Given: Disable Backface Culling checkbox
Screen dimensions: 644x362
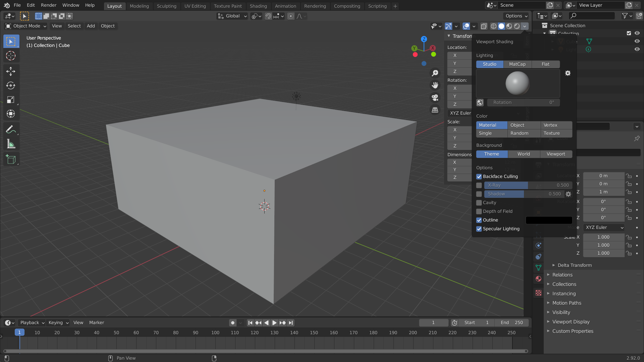Looking at the screenshot, I should pos(479,177).
